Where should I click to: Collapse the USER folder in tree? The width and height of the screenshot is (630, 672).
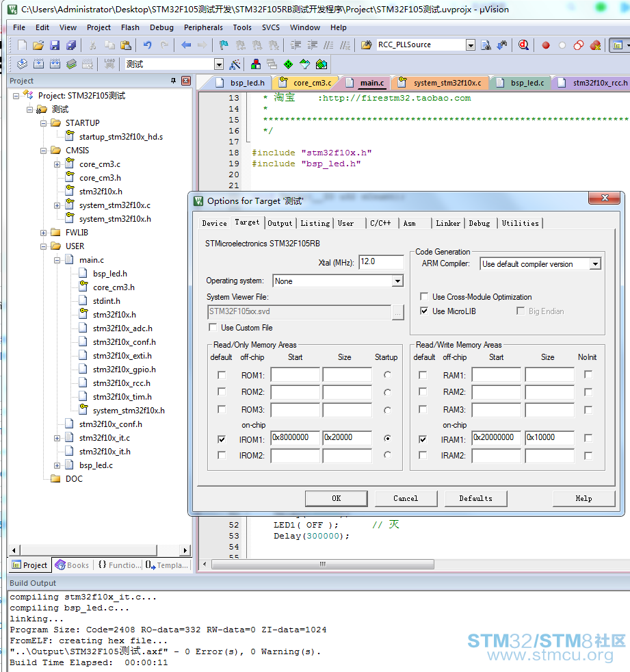coord(43,246)
